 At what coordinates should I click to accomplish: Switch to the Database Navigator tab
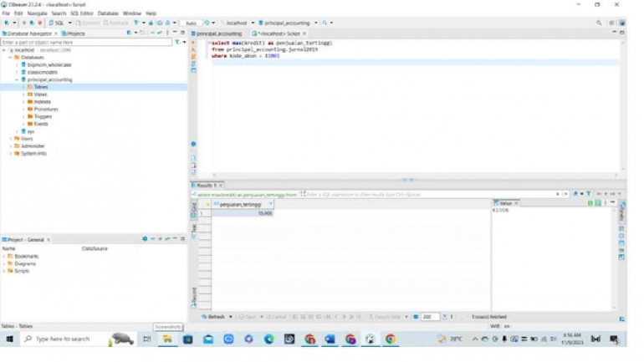click(28, 33)
